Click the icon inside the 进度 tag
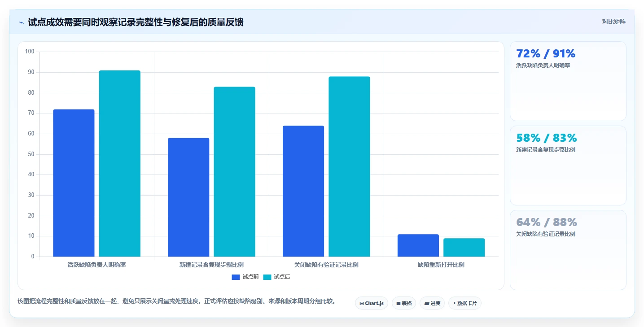The width and height of the screenshot is (644, 327). pyautogui.click(x=426, y=304)
